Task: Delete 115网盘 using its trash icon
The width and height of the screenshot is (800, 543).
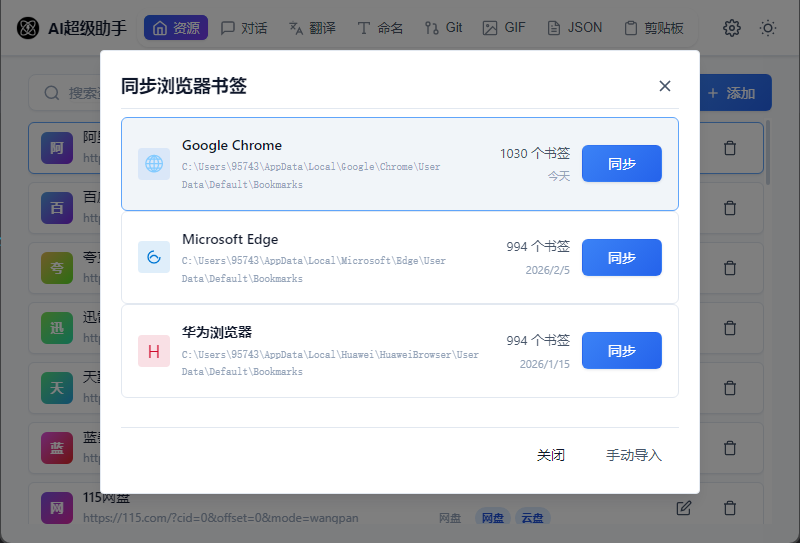Action: (730, 508)
